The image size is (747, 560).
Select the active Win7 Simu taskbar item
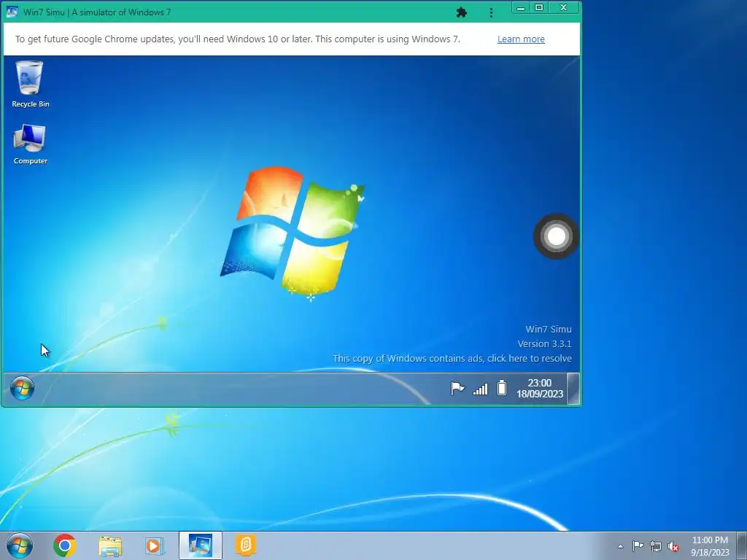pos(201,545)
